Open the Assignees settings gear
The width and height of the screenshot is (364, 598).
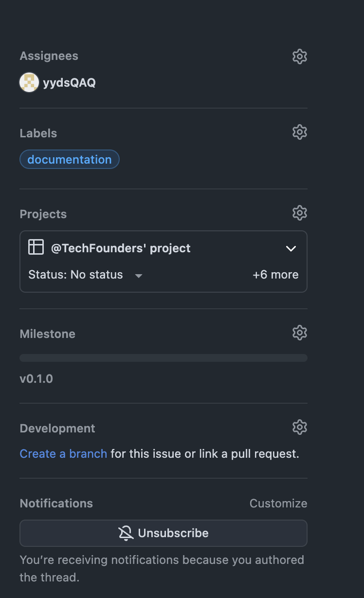click(x=300, y=56)
